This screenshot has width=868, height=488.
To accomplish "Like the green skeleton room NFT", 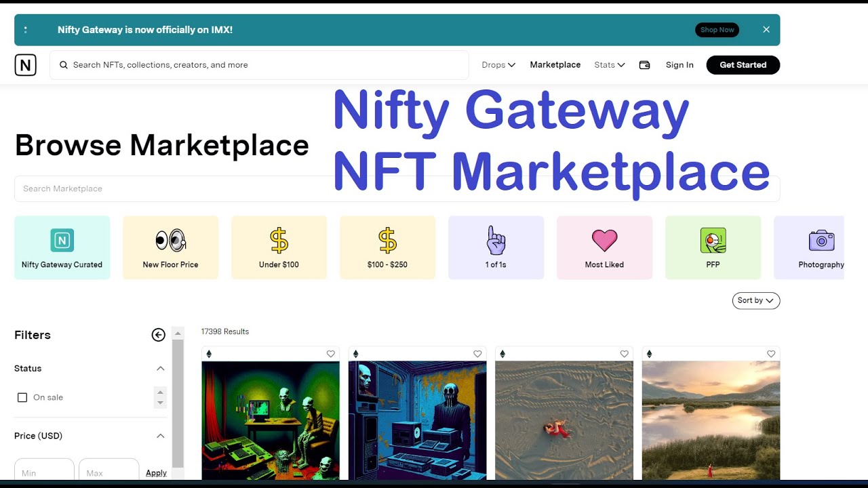I will 331,354.
